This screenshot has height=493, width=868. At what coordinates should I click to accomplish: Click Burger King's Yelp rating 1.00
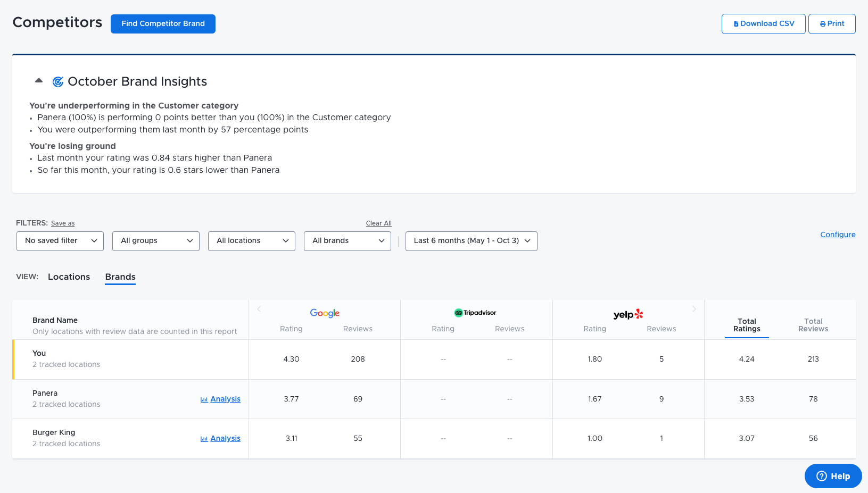pos(595,438)
